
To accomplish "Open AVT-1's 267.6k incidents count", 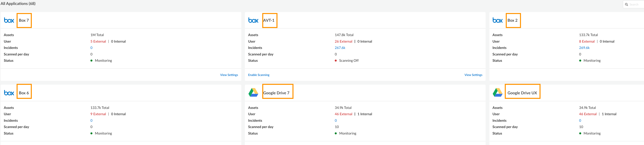I will click(340, 48).
